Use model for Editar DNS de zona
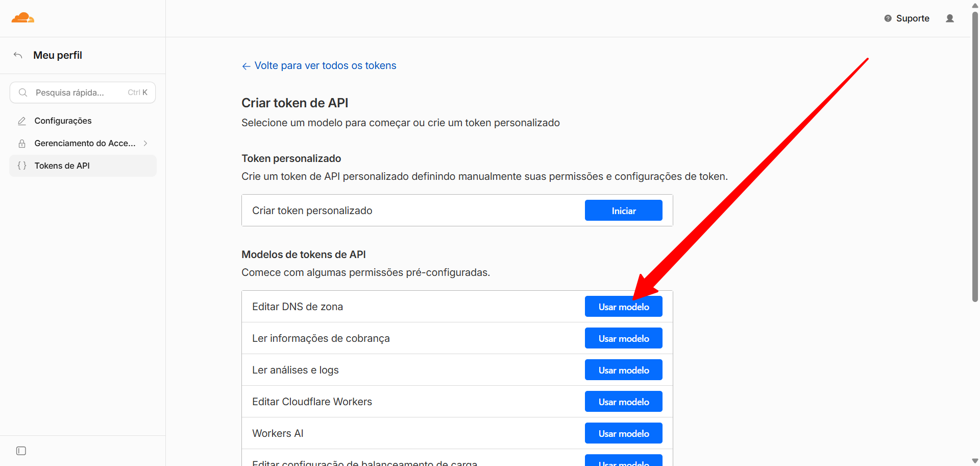The height and width of the screenshot is (466, 980). 624,307
